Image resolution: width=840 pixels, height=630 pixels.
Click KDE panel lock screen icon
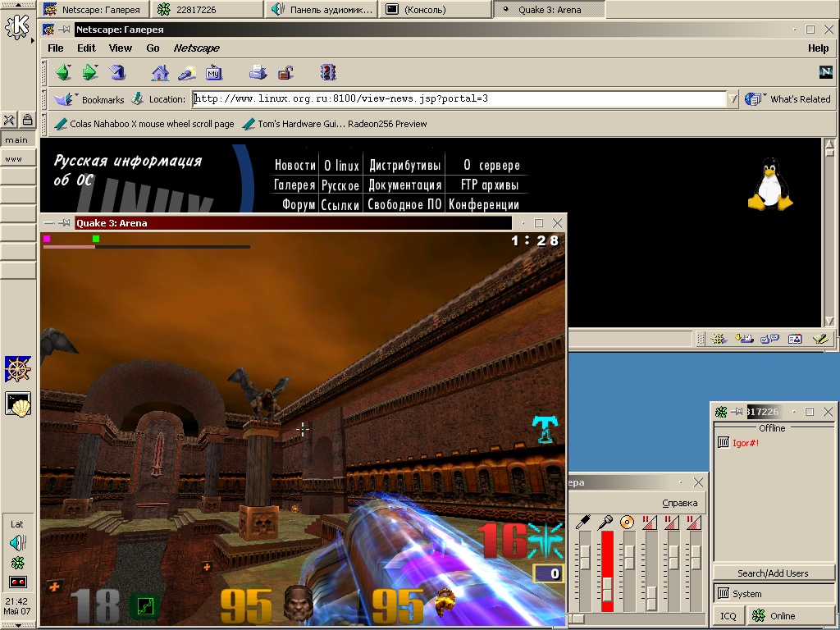[27, 120]
